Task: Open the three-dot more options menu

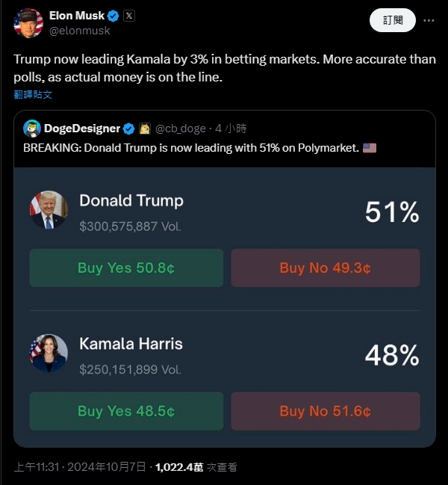Action: pos(429,20)
